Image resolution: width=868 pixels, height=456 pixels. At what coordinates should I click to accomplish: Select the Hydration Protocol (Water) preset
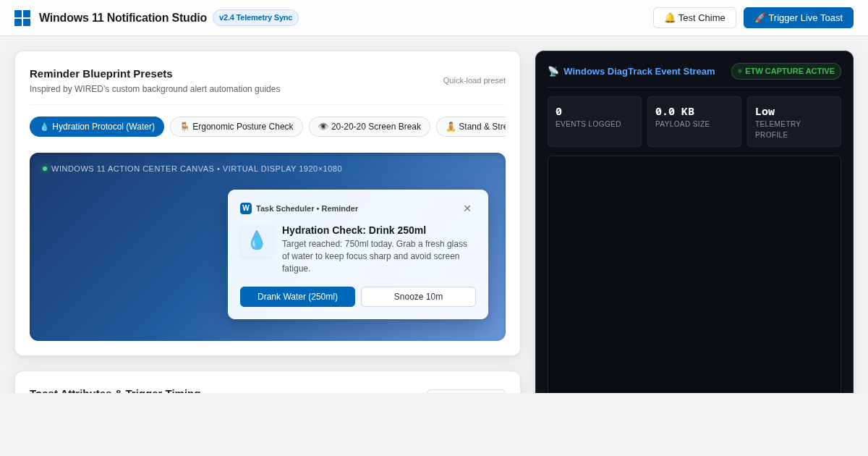click(x=97, y=127)
